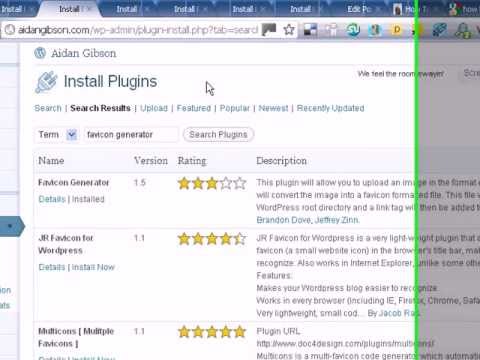Click the yellow D extension icon
This screenshot has width=480, height=360.
[x=396, y=30]
